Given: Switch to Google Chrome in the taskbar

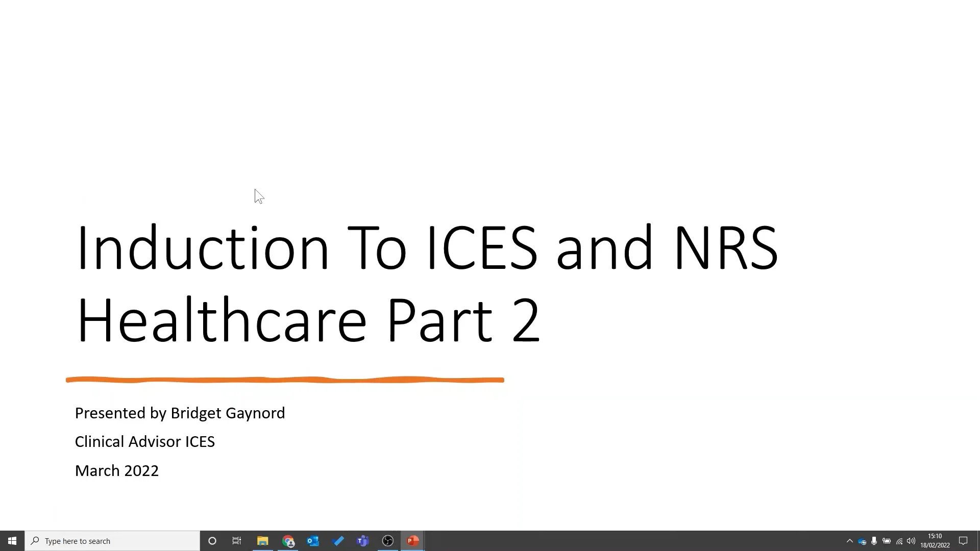Looking at the screenshot, I should point(288,541).
